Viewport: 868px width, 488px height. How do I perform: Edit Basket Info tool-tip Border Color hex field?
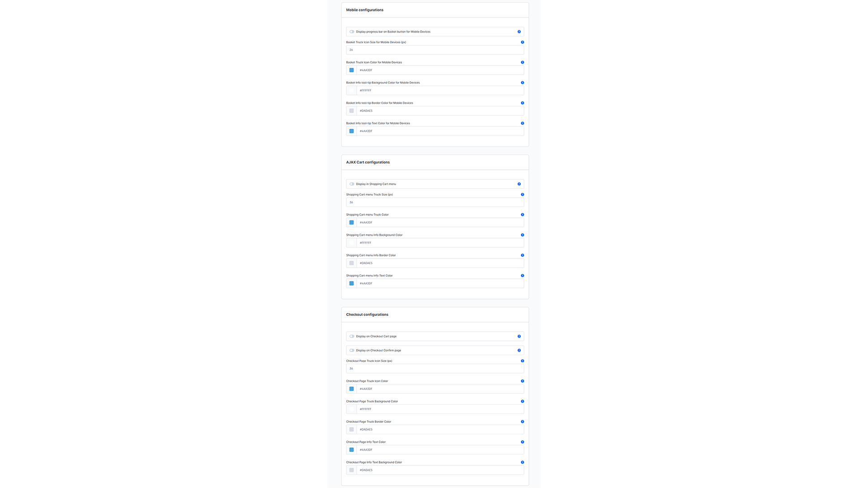pyautogui.click(x=440, y=111)
